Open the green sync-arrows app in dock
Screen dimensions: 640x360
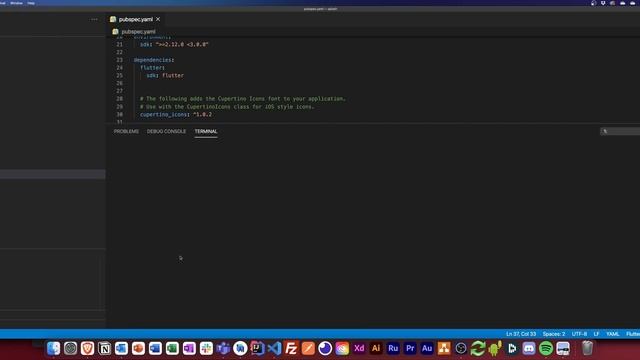478,348
